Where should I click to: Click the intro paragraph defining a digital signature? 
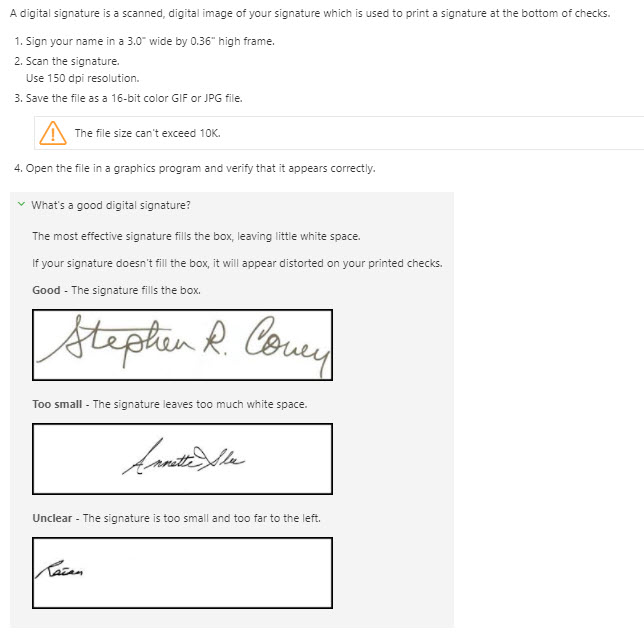[309, 14]
